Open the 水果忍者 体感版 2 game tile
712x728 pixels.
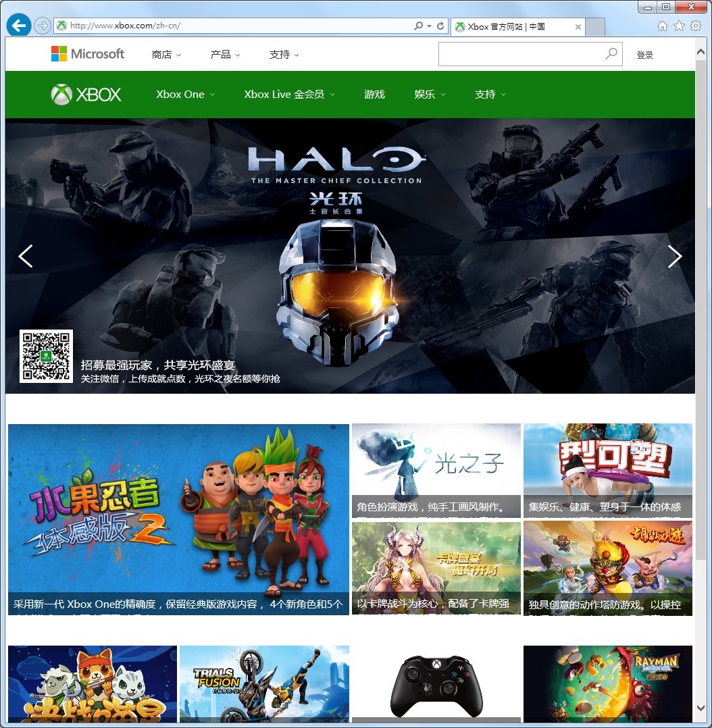coord(178,519)
